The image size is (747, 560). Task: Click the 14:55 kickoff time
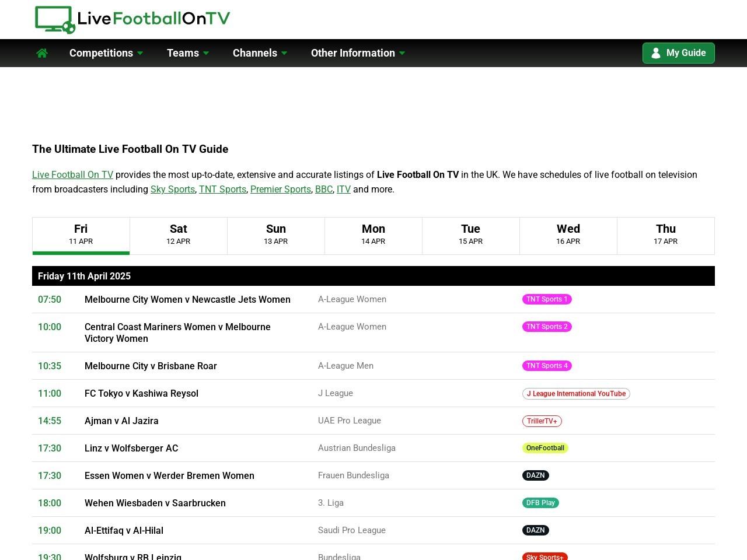coord(50,421)
